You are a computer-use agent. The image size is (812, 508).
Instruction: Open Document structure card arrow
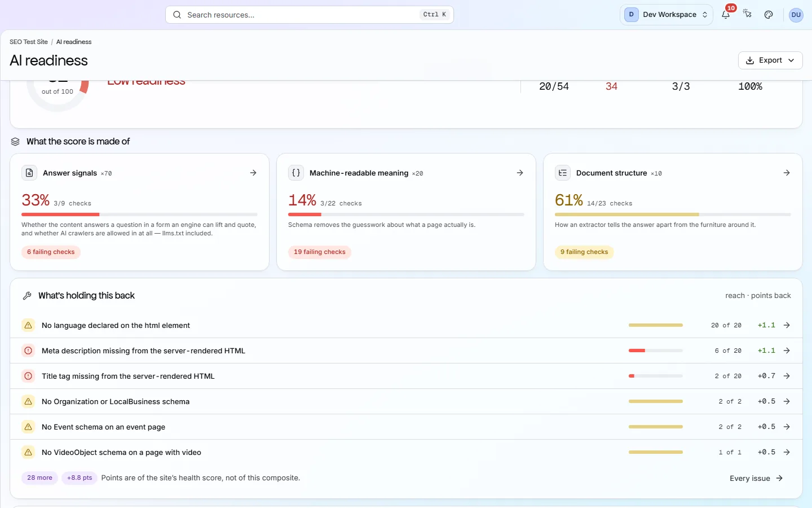tap(787, 173)
